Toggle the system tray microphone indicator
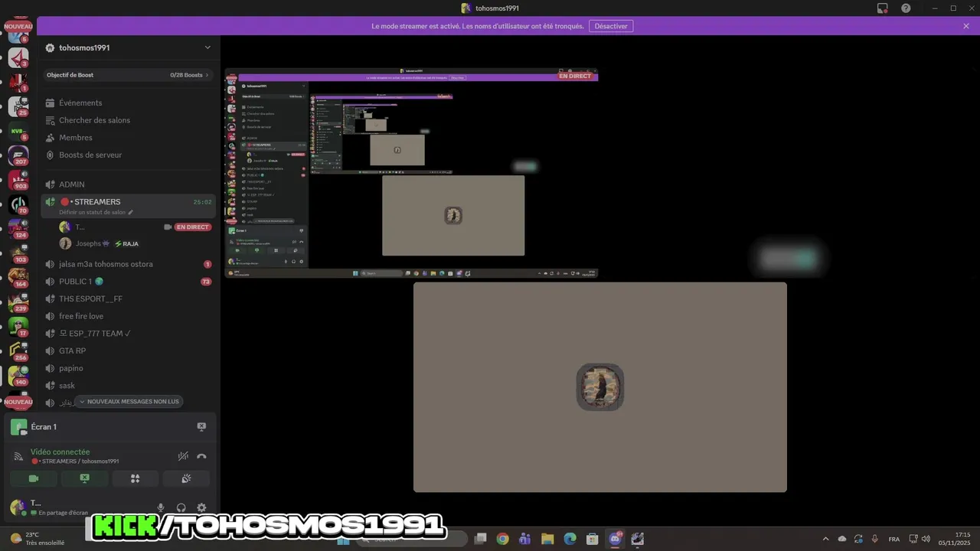980x551 pixels. [874, 539]
